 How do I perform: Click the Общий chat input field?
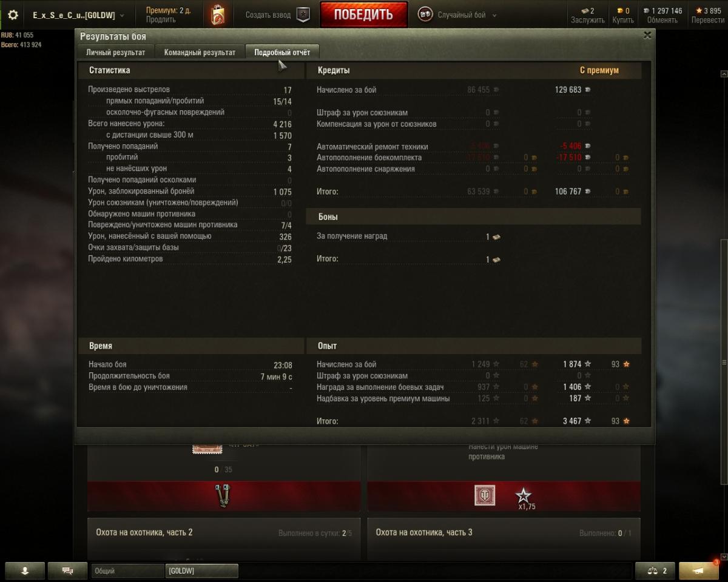pyautogui.click(x=127, y=570)
